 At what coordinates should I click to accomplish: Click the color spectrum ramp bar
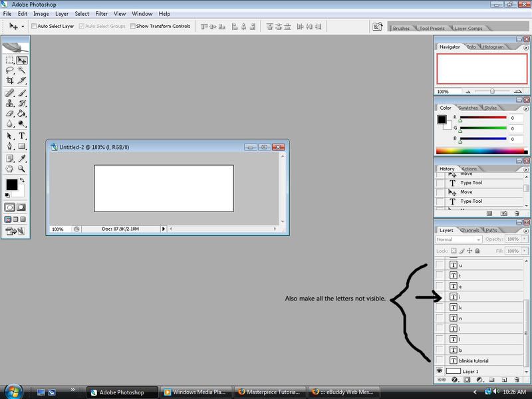click(x=481, y=152)
